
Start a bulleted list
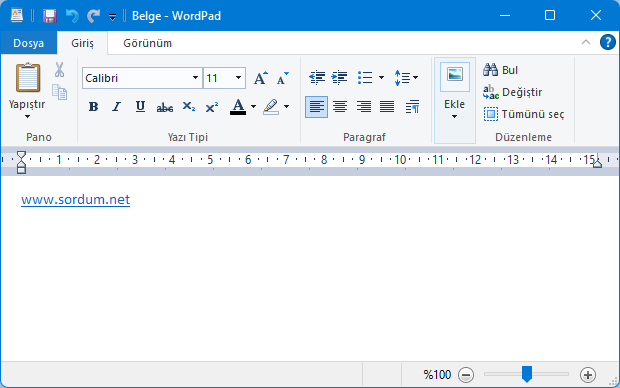365,78
